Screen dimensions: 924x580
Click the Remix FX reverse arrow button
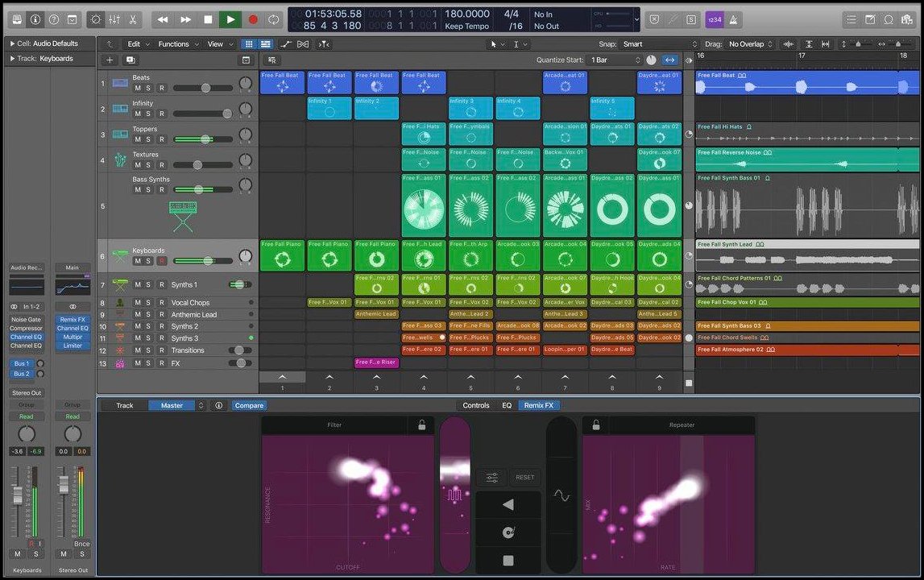(508, 505)
